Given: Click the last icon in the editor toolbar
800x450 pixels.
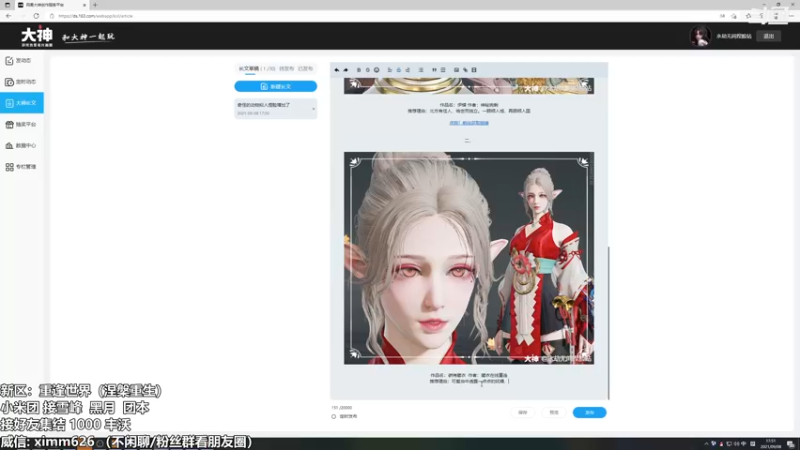Looking at the screenshot, I should [474, 70].
